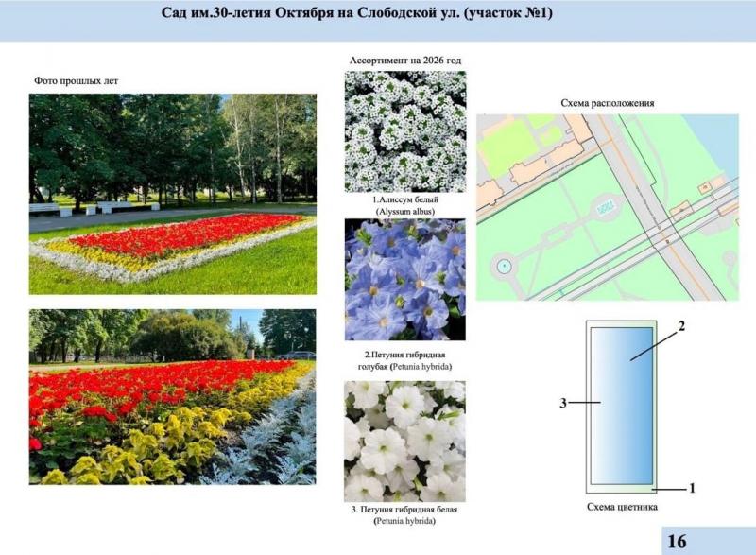Image resolution: width=756 pixels, height=555 pixels.
Task: Click the 'Алиссум белый (Alyssum albus)' caption
Action: 404,206
